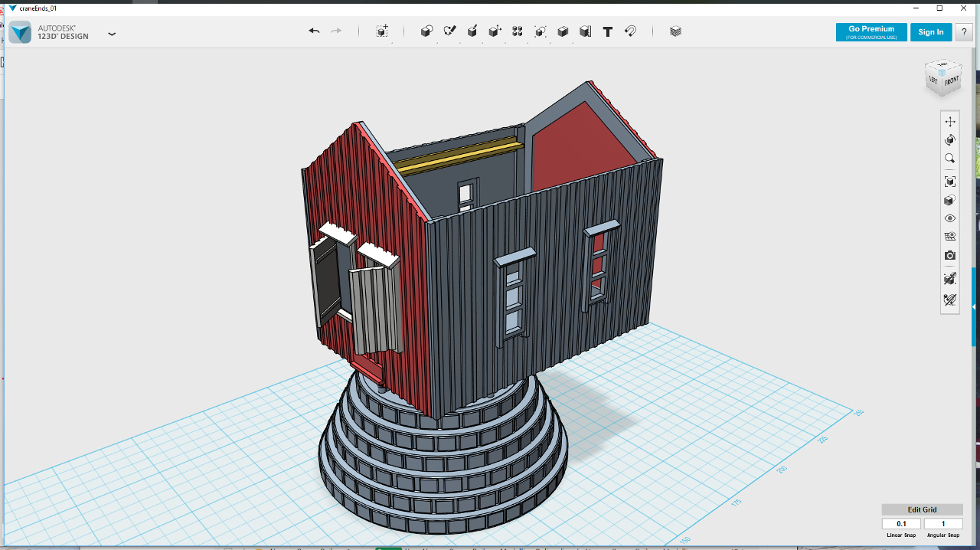This screenshot has width=980, height=550.
Task: Open the Transform tool
Action: [x=382, y=31]
